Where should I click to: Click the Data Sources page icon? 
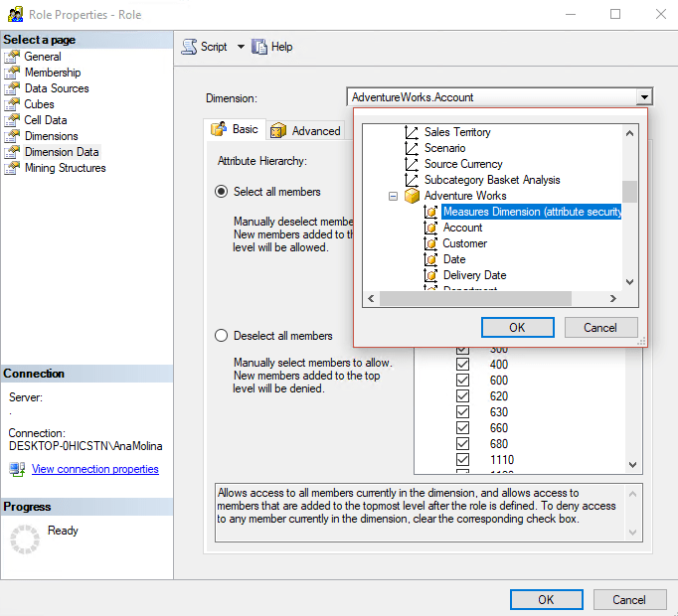point(12,88)
